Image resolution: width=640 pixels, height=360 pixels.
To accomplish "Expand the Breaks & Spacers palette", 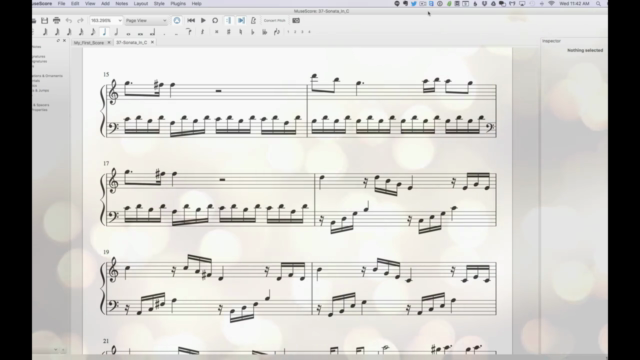I will [x=41, y=105].
